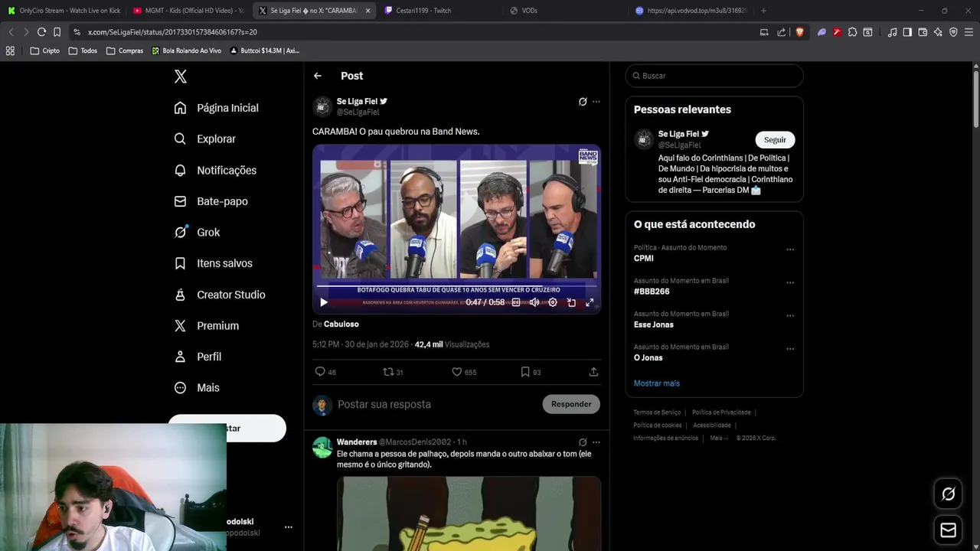980x551 pixels.
Task: Open floating Grok button
Action: point(948,494)
